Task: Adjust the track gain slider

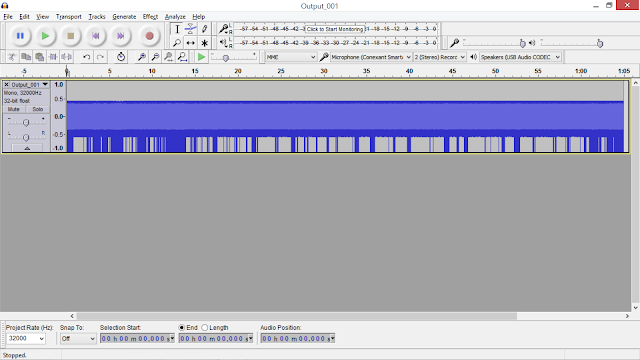Action: (x=26, y=122)
